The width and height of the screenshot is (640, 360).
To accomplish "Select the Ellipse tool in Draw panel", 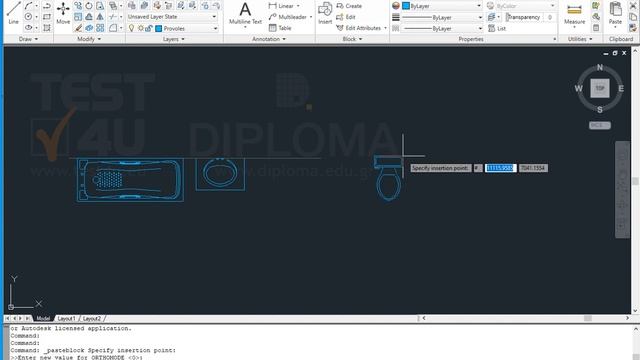I will click(x=28, y=28).
